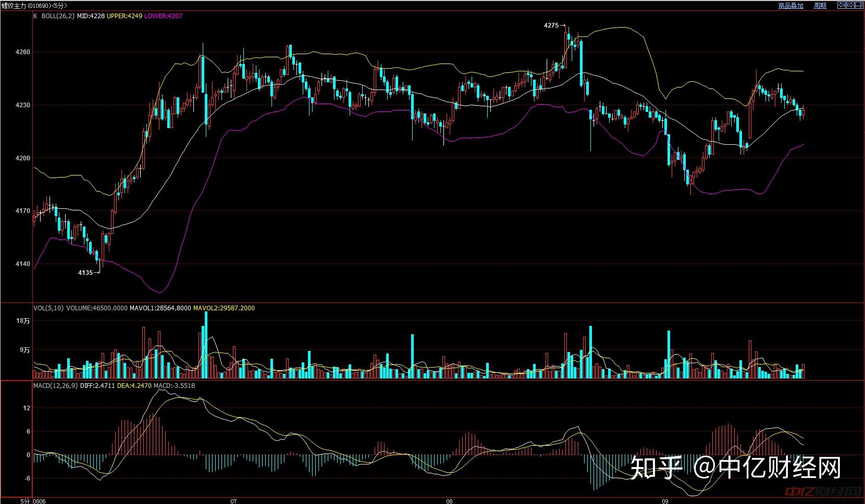Open the 商品叠加 overlay link

click(x=790, y=6)
